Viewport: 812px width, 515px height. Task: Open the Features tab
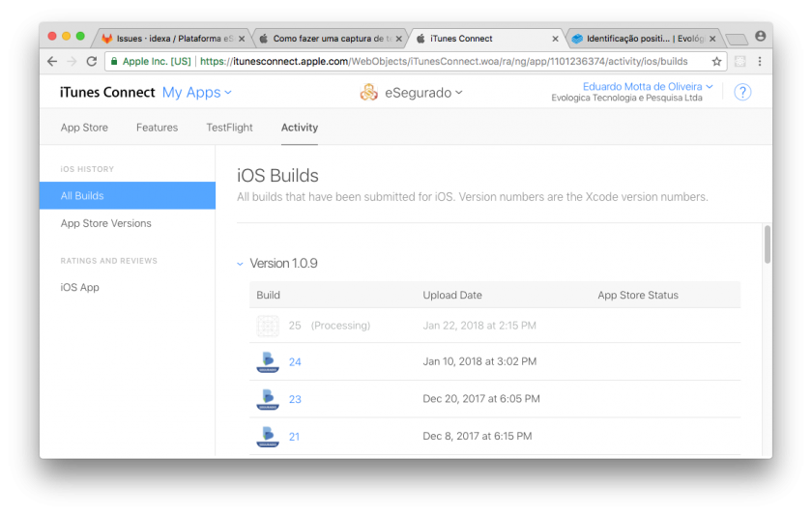coord(157,128)
